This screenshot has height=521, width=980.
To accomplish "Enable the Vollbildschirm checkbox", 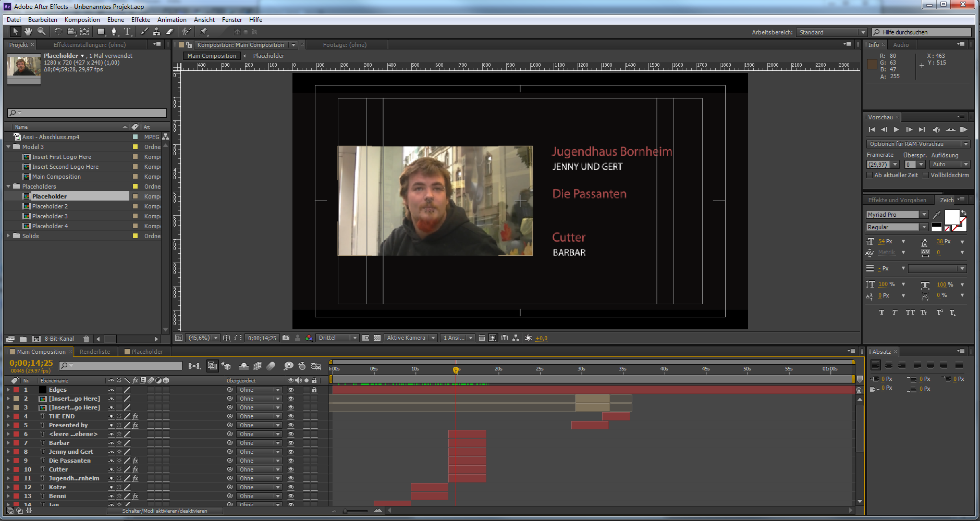I will 926,175.
